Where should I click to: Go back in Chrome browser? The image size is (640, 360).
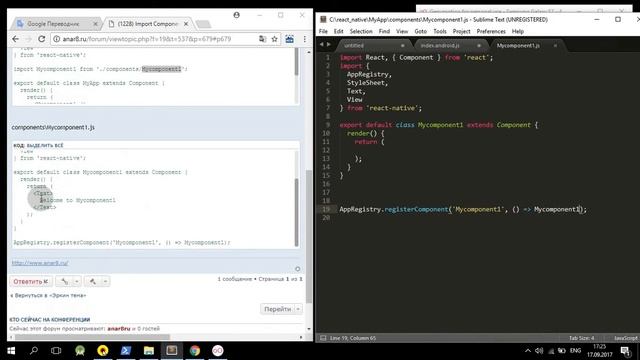click(x=16, y=39)
